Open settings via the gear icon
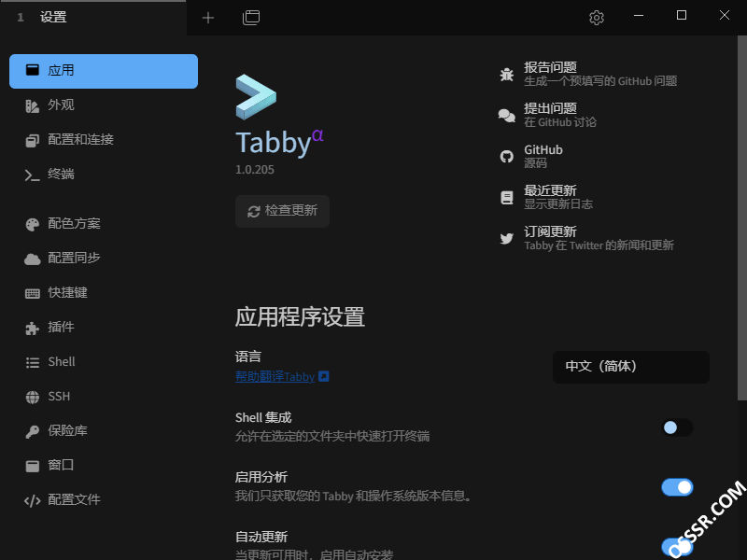The width and height of the screenshot is (747, 560). coord(597,18)
